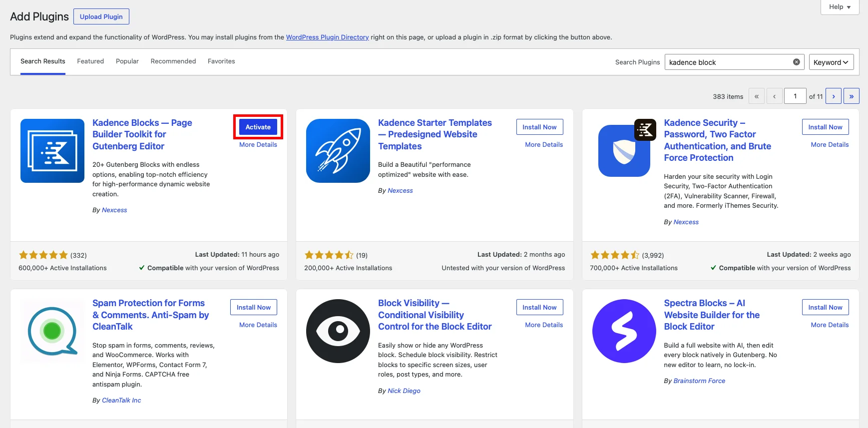The image size is (868, 428).
Task: Switch to the Search Results tab
Action: pos(43,61)
